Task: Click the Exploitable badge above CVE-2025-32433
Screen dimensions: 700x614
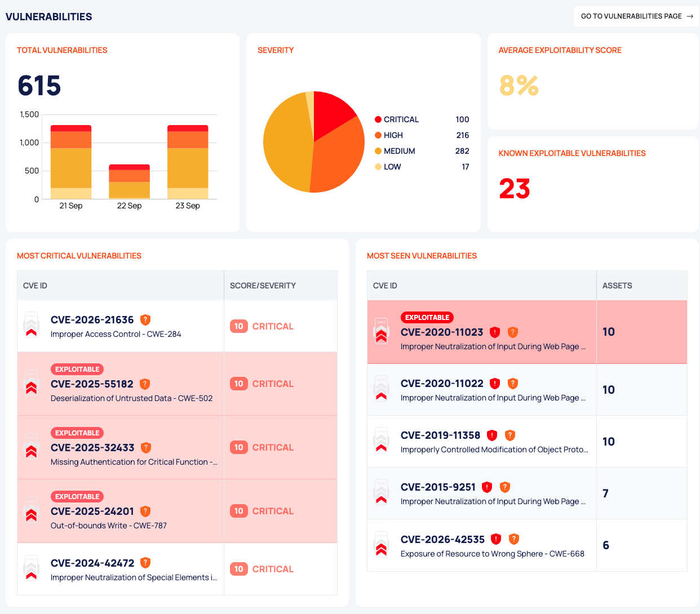Action: click(77, 433)
